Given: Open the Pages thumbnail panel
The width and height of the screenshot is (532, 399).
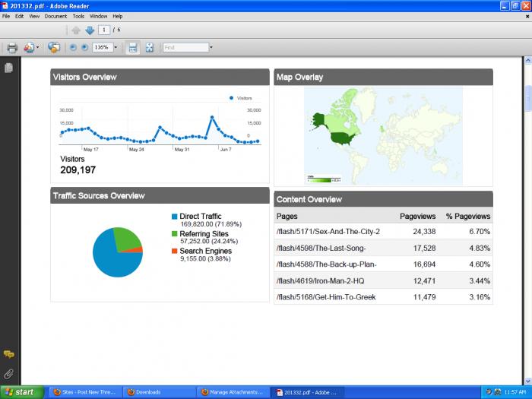Looking at the screenshot, I should 9,68.
